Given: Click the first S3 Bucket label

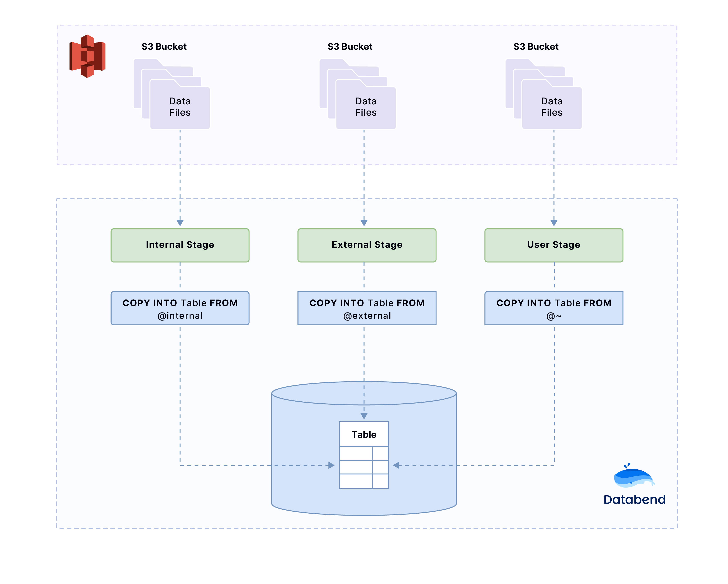Looking at the screenshot, I should click(164, 47).
